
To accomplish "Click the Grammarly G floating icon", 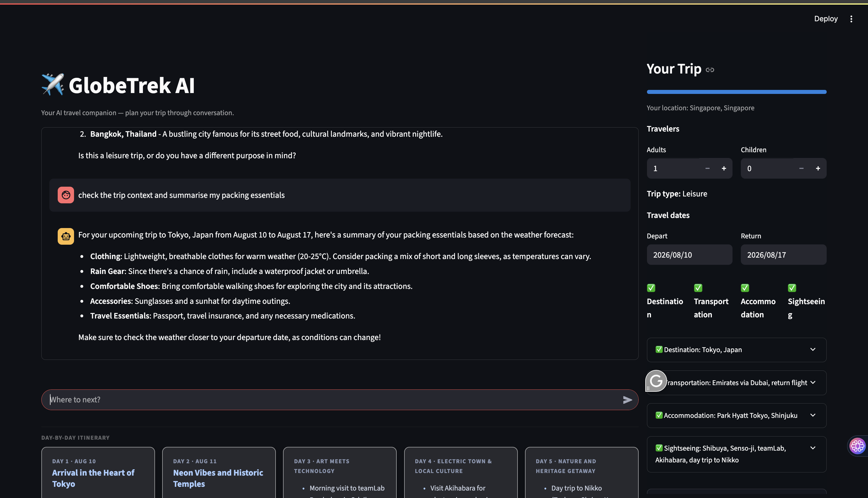I will 656,381.
